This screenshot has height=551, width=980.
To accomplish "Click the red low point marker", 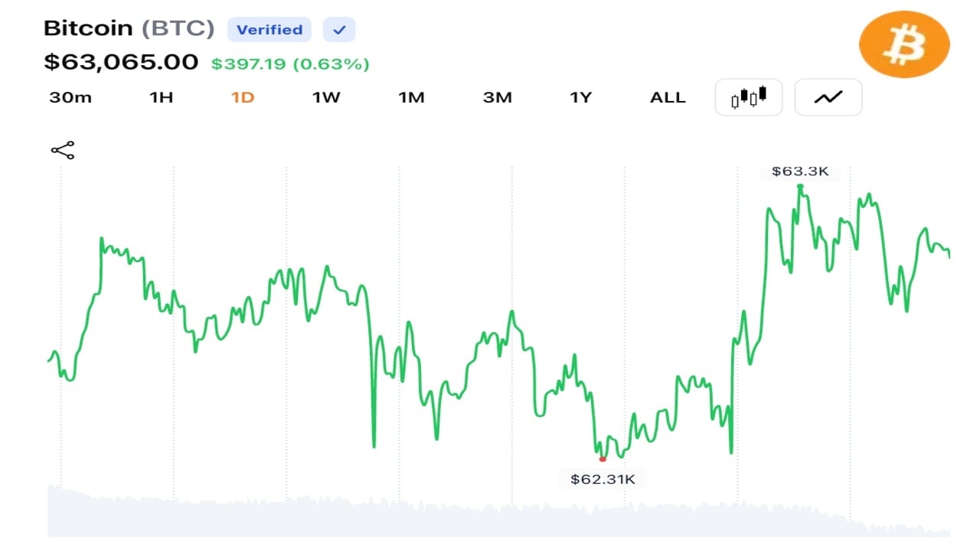I will click(603, 459).
